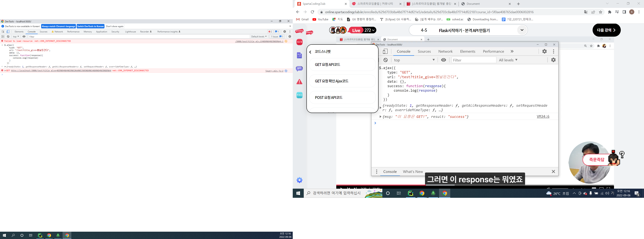Open DevTools settings gear beside the issue counters
This screenshot has height=239, width=644.
(x=284, y=32)
